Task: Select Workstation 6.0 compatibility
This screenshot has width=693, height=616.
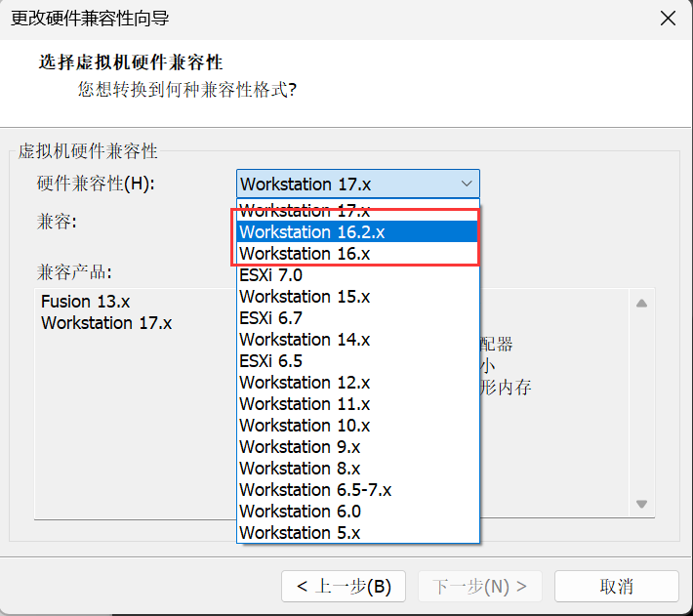Action: [x=358, y=512]
